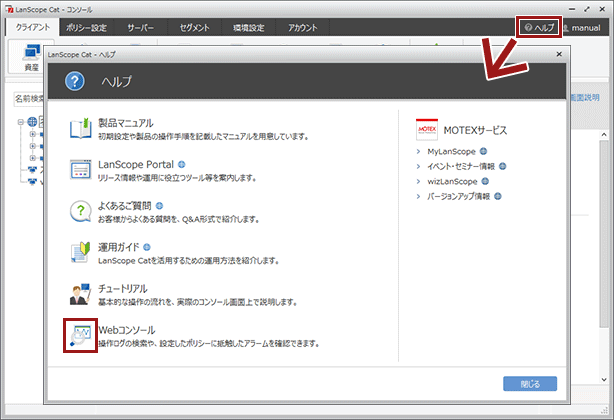Open the LanScope Portal link

pos(136,164)
